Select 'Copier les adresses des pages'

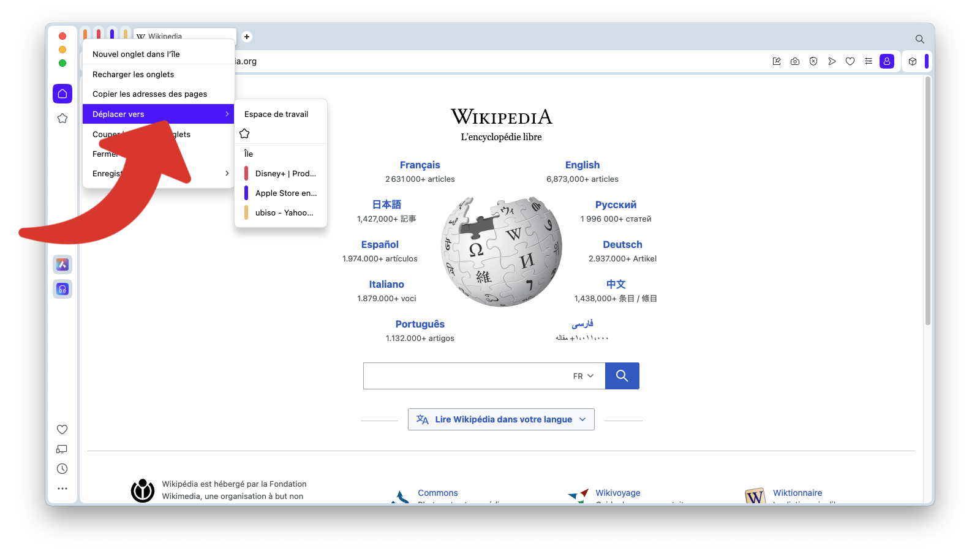(159, 94)
